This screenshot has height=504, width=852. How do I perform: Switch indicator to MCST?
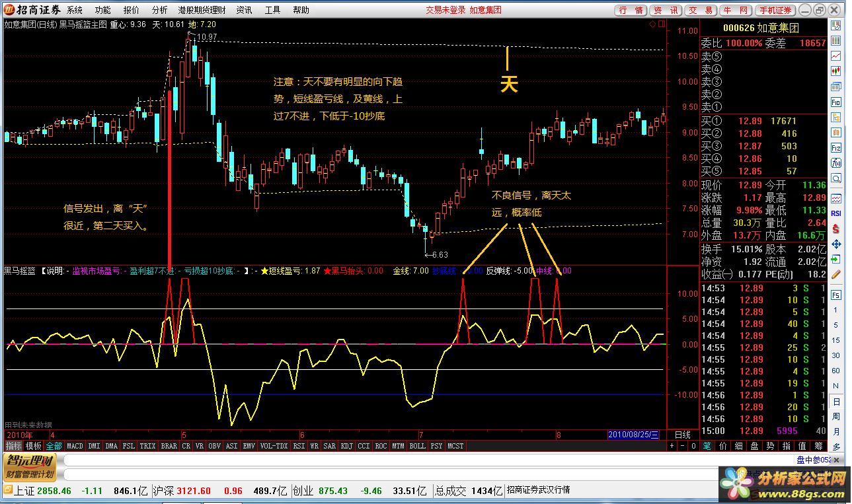point(455,446)
